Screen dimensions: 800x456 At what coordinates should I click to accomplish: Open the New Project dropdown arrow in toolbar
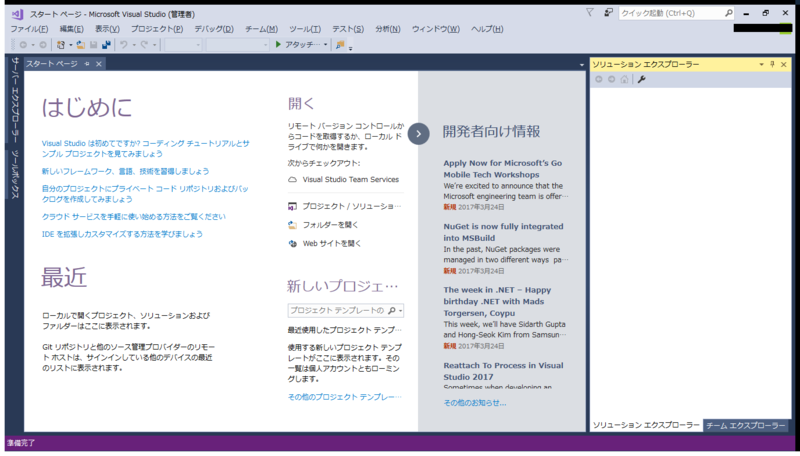[70, 45]
